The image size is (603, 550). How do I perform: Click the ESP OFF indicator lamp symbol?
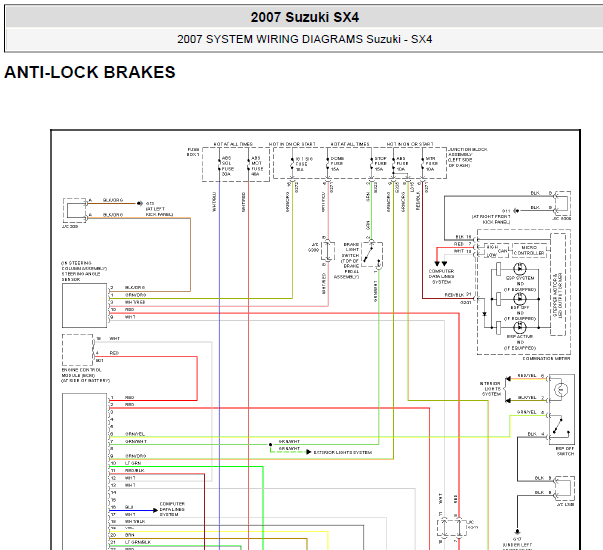click(x=520, y=298)
